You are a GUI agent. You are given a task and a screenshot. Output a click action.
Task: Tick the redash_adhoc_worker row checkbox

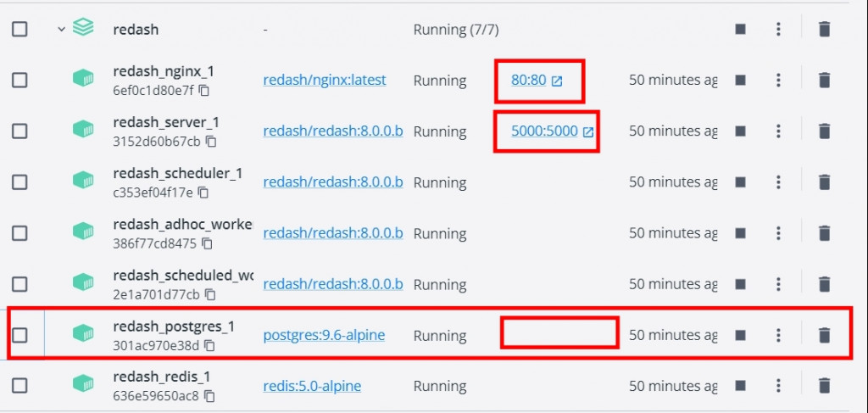point(19,233)
